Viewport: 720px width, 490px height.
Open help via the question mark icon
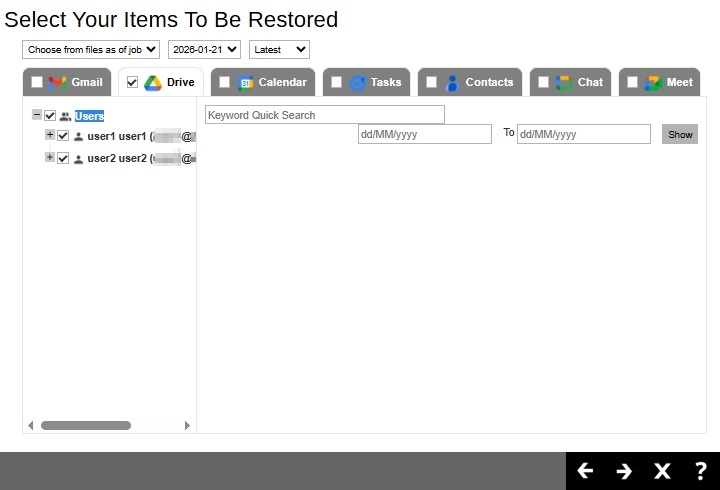coord(701,471)
